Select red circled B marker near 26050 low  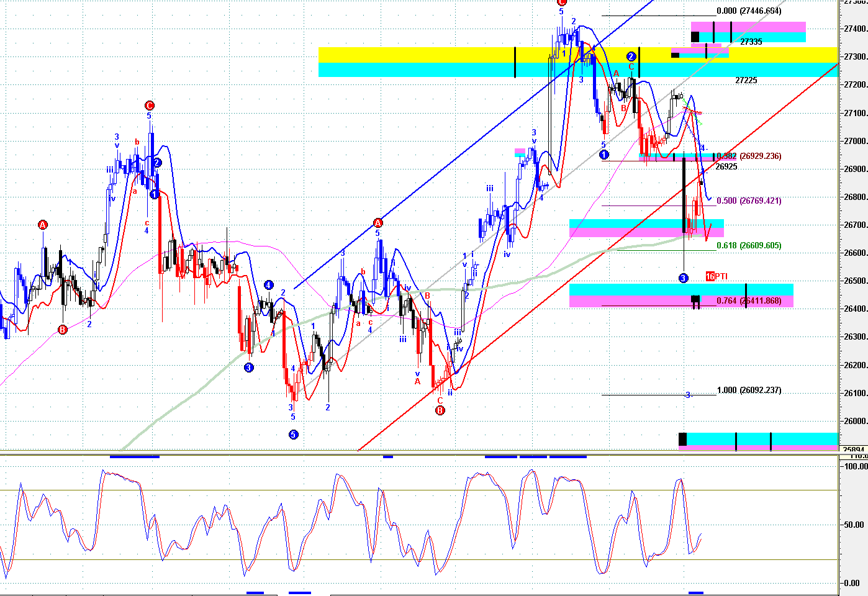(x=440, y=410)
